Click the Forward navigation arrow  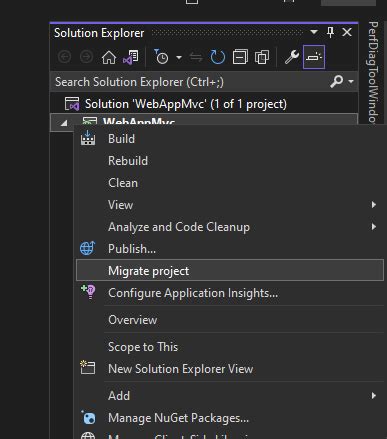(x=87, y=57)
